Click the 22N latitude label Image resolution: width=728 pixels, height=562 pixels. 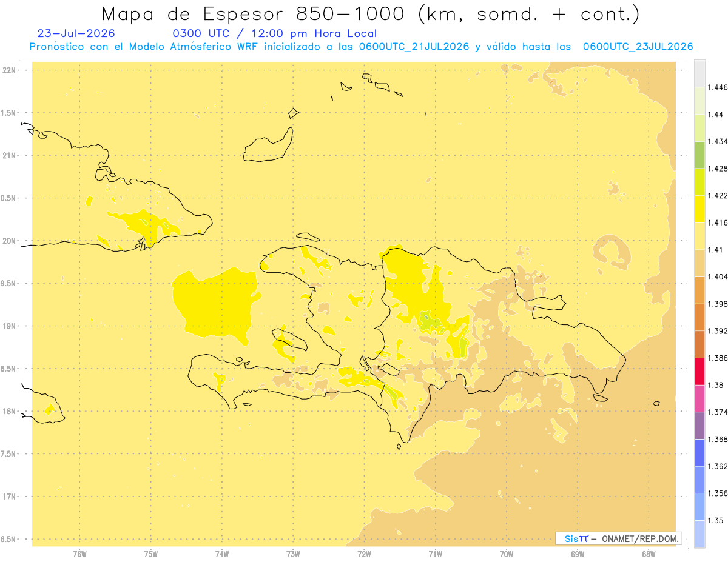[x=10, y=70]
